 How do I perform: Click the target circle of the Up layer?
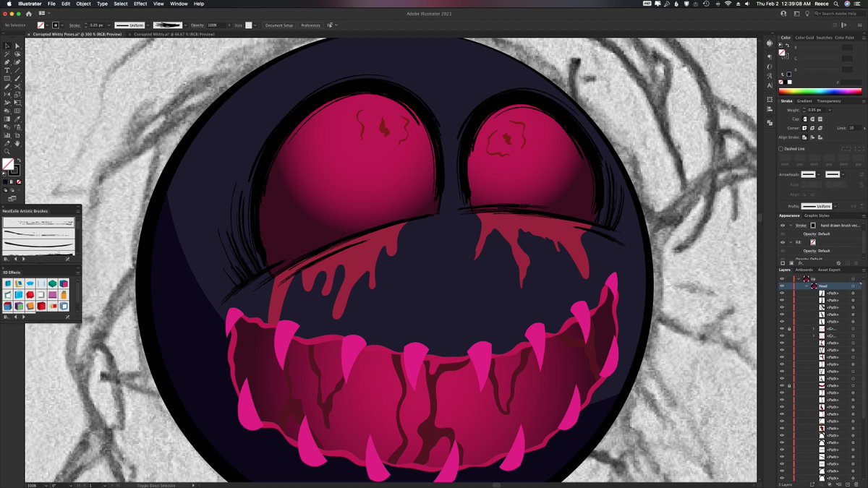coord(853,278)
